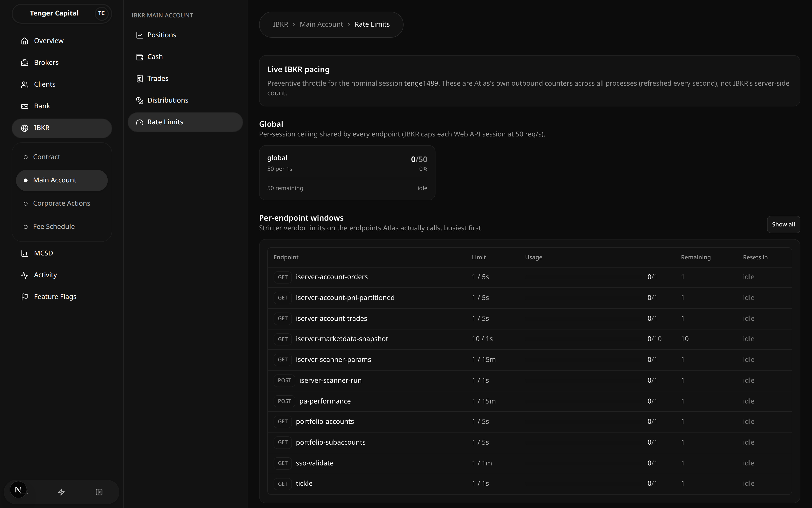Click the Trades receipt icon
This screenshot has height=508, width=812.
(140, 79)
